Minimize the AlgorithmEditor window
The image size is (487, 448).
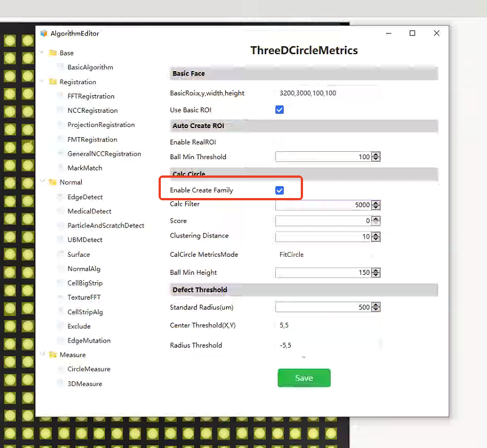point(389,33)
